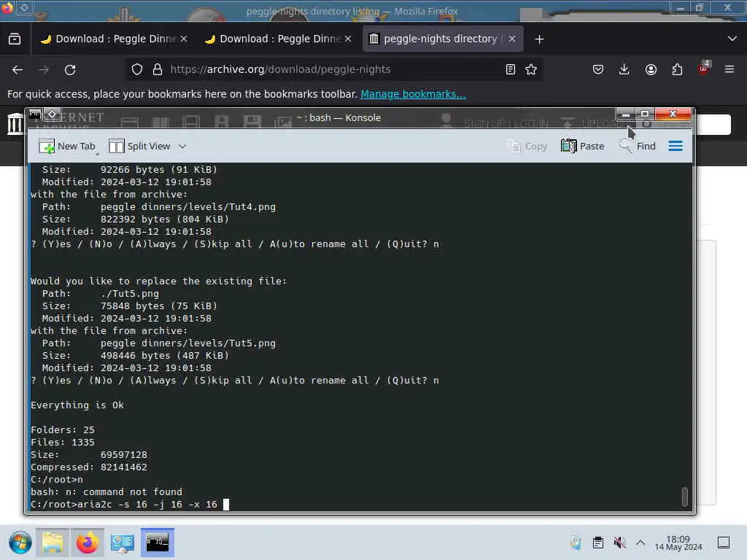Open the taskbar start menu

(20, 542)
